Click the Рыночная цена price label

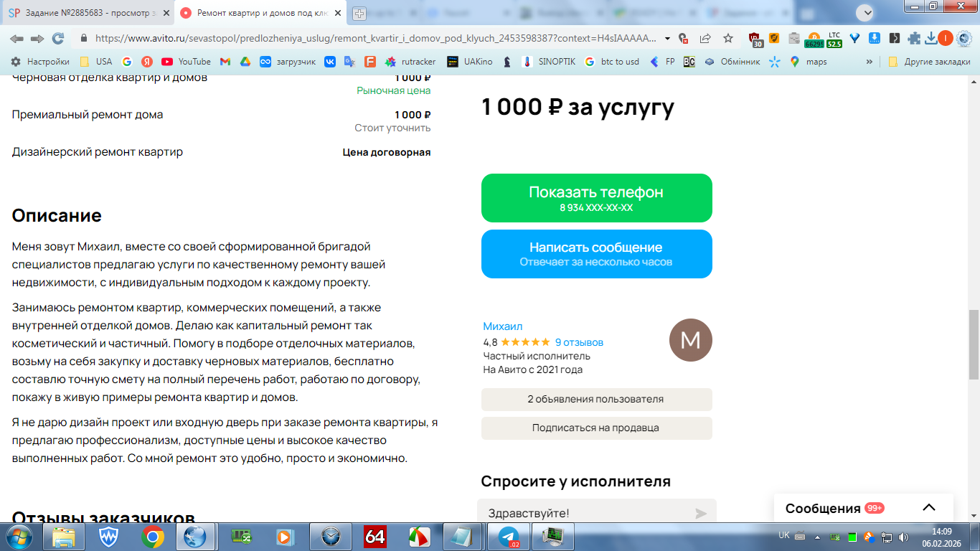[394, 91]
